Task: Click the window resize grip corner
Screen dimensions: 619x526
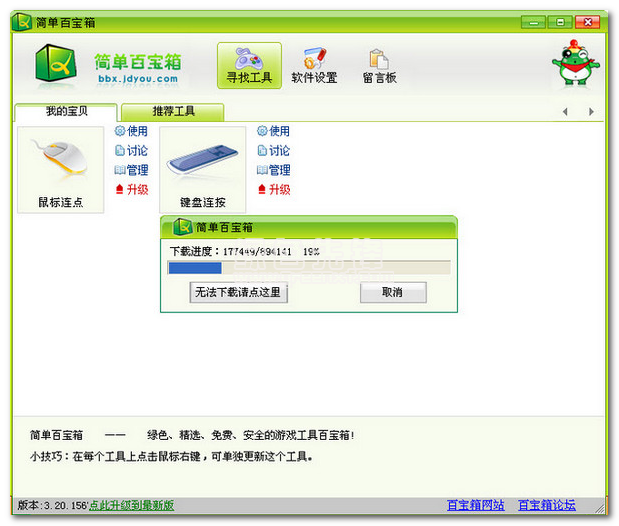Action: point(599,508)
